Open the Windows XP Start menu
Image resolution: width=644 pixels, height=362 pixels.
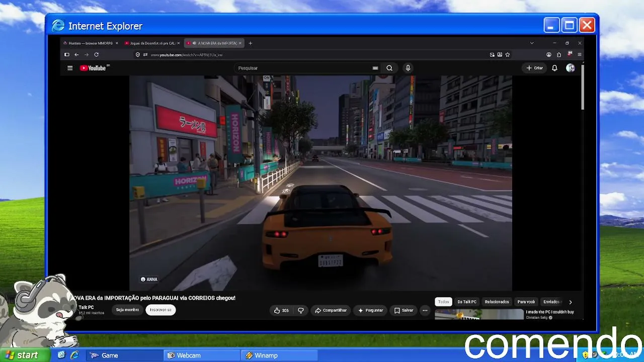point(25,355)
